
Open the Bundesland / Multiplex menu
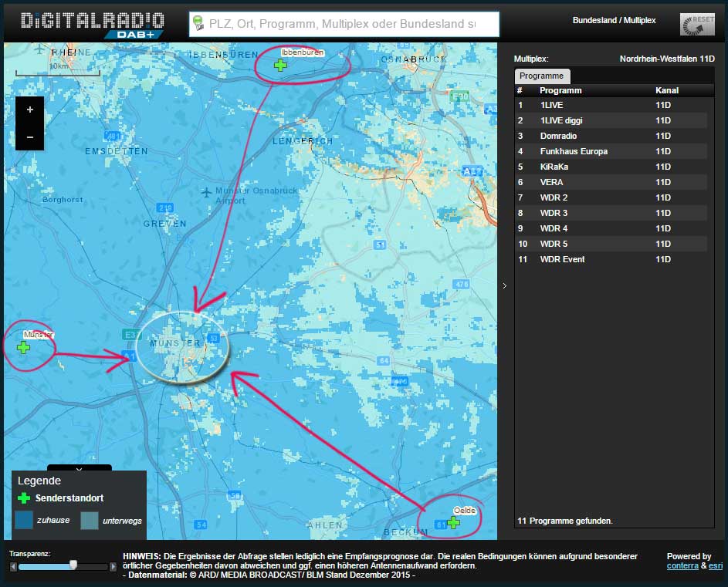614,20
